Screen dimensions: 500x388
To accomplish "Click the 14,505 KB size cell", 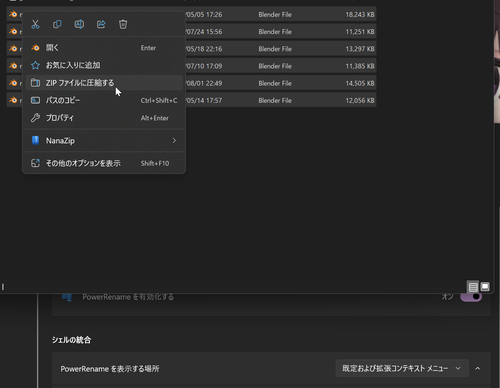I will point(360,83).
